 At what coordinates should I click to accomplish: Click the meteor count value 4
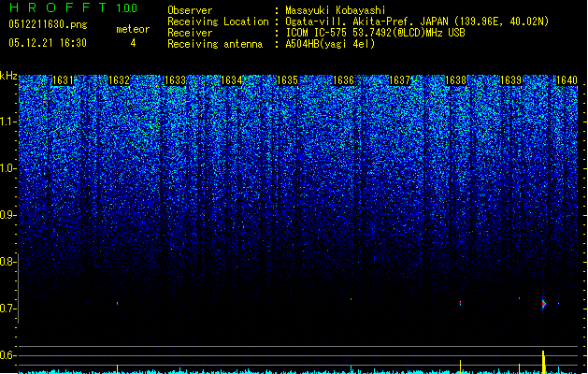(133, 43)
